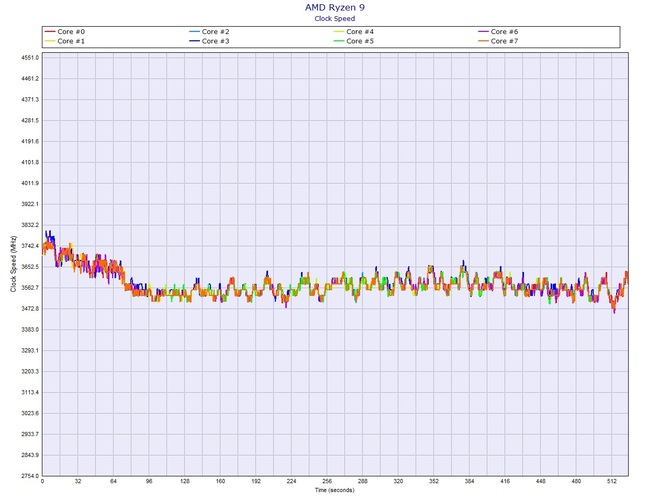Click the 96 x-axis tick label
This screenshot has width=670, height=502.
point(149,481)
